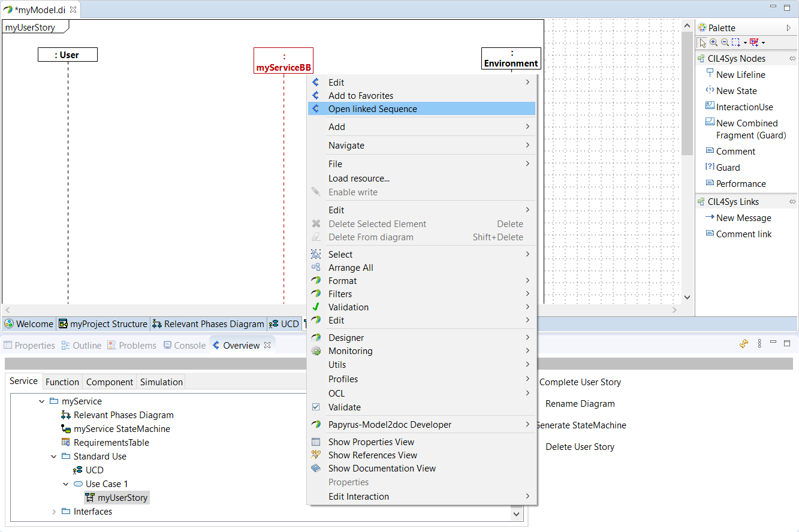Click Add to Favorites menu item

point(421,96)
